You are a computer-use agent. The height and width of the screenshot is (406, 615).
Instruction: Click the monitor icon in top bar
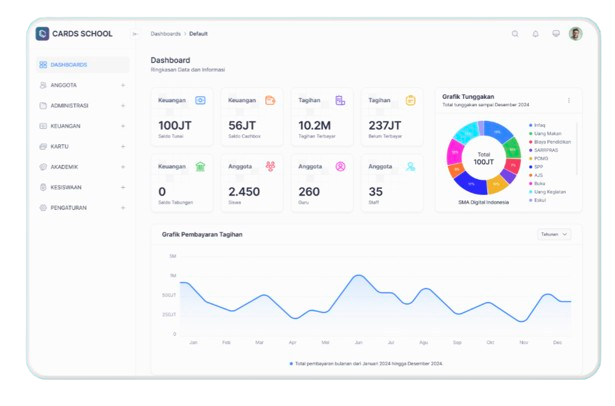coord(555,34)
